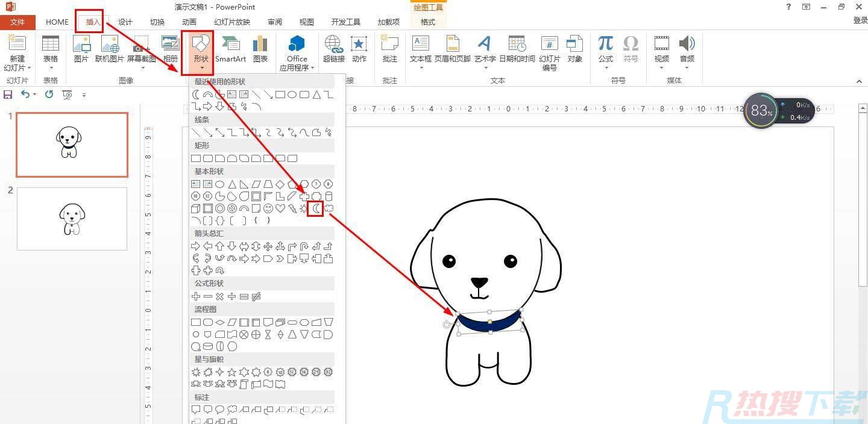Choose the Smiley Face shape
Screen dimensions: 868x424
(x=268, y=208)
